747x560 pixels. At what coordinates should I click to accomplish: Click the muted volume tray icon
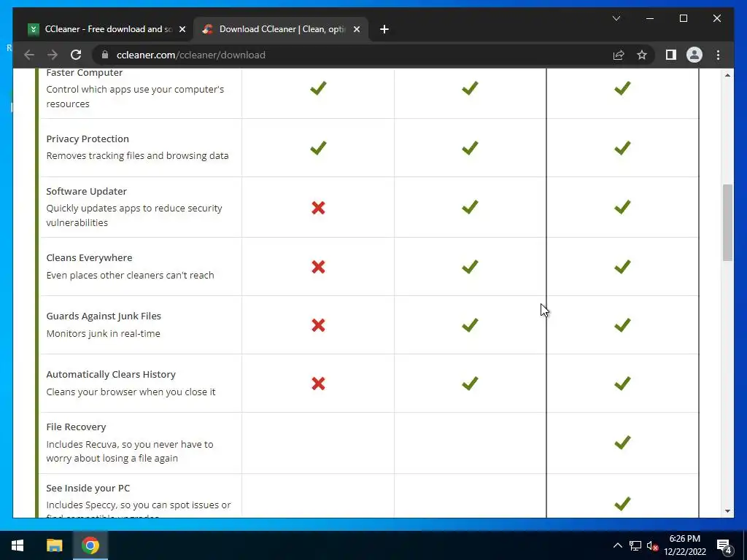click(x=652, y=545)
